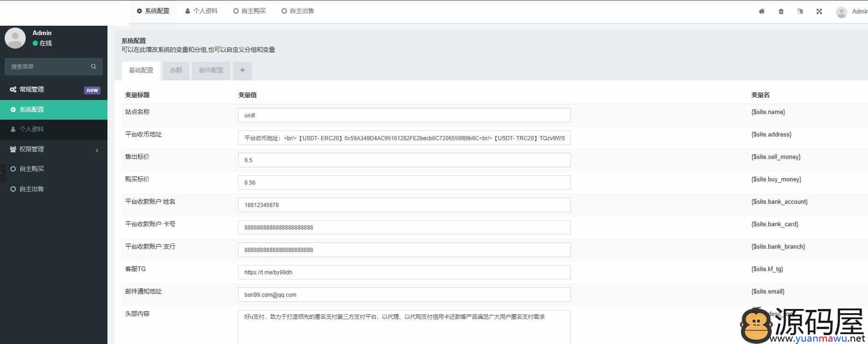The height and width of the screenshot is (344, 868).
Task: Switch to 邮件配置 tab
Action: pos(211,70)
